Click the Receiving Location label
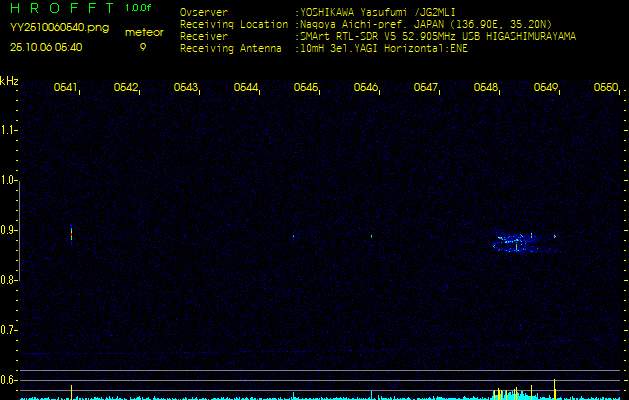629x400 pixels. tap(234, 24)
